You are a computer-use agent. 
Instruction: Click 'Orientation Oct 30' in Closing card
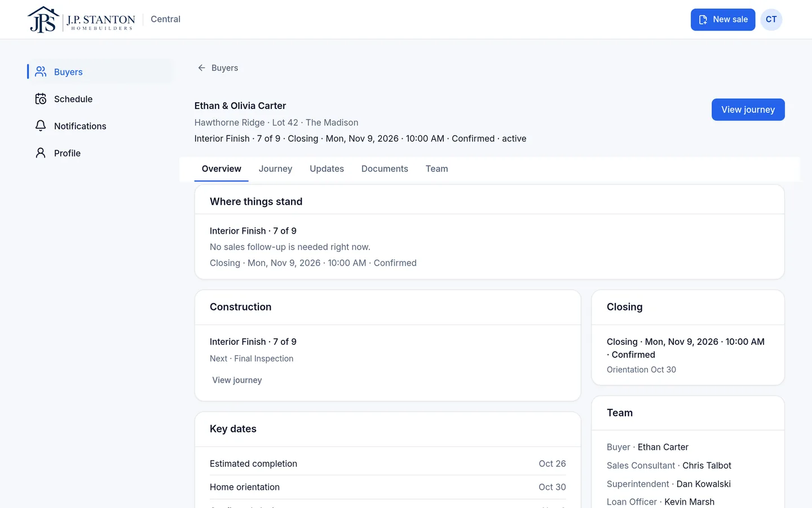641,370
